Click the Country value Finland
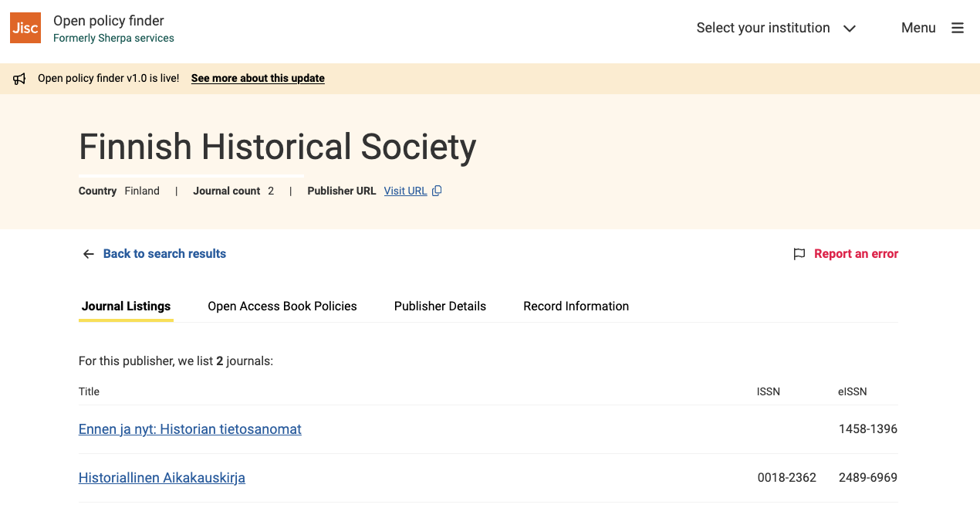Screen dimensions: 980x525 (142, 191)
